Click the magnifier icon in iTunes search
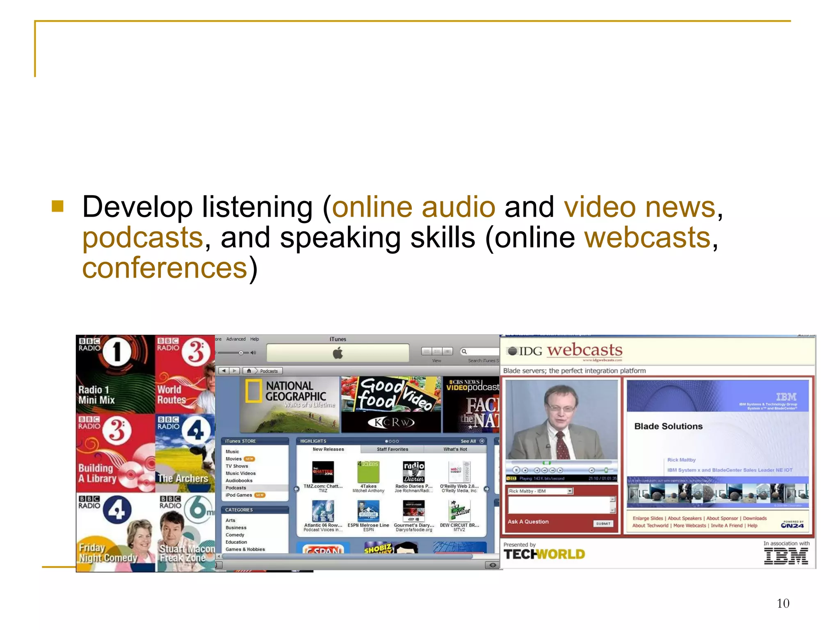The image size is (840, 630). 464,352
